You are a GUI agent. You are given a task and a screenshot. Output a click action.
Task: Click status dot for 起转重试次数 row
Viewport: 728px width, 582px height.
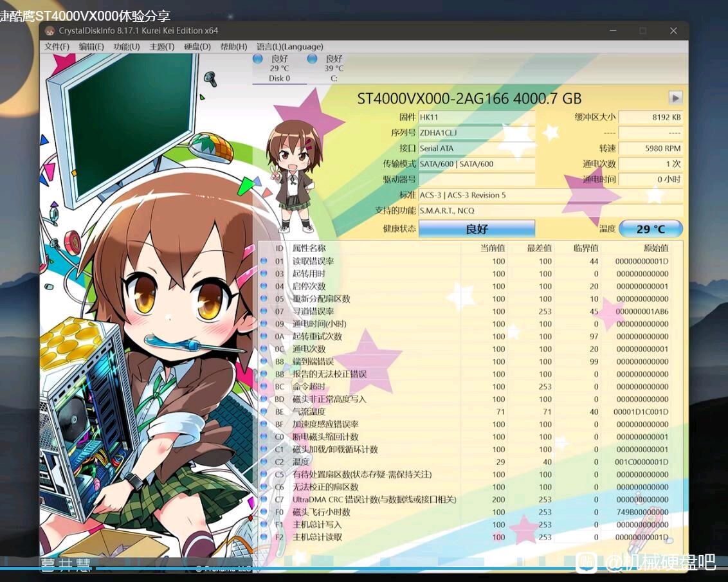264,336
